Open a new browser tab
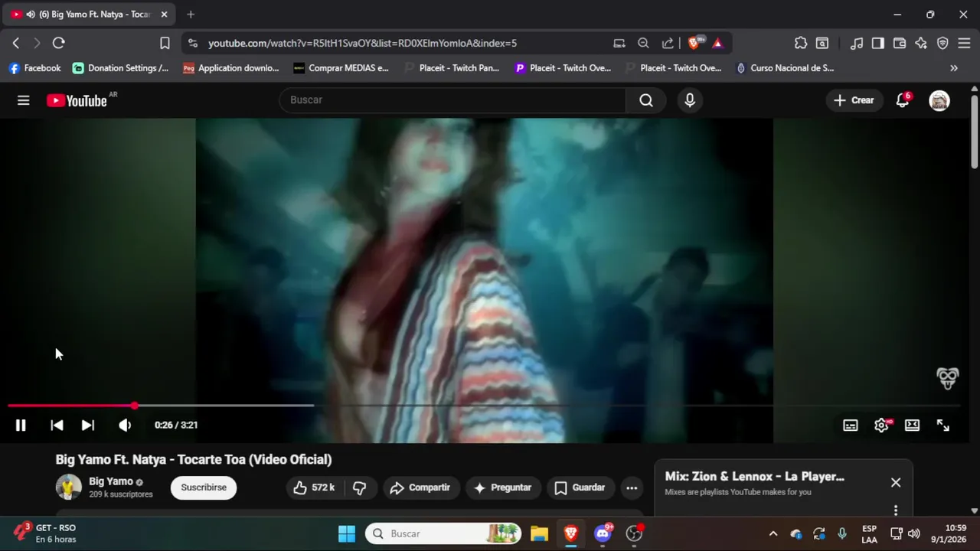The height and width of the screenshot is (551, 980). pyautogui.click(x=191, y=15)
